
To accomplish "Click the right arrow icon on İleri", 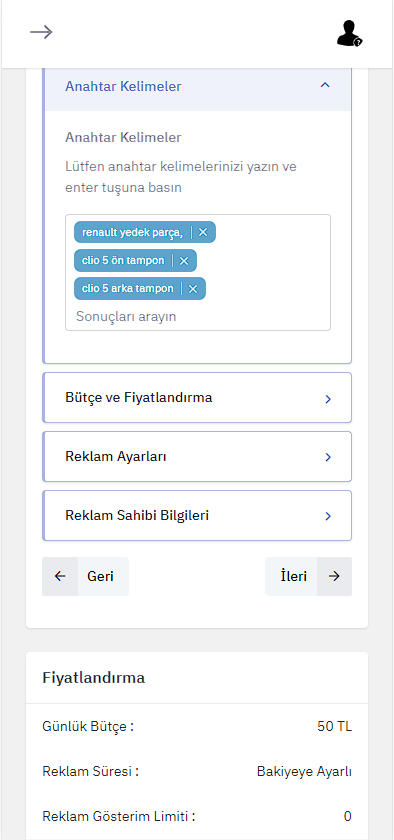I will pyautogui.click(x=334, y=576).
